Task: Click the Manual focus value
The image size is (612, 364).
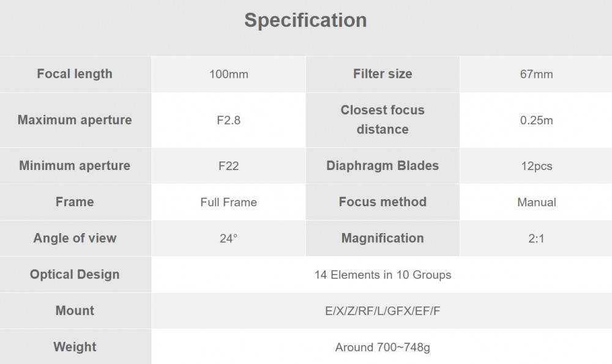Action: (537, 202)
